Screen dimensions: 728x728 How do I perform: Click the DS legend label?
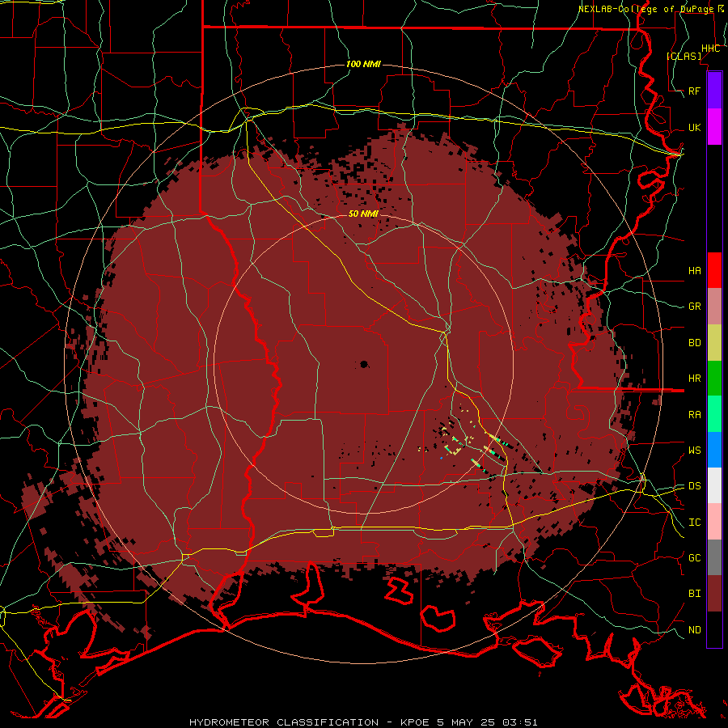[694, 486]
